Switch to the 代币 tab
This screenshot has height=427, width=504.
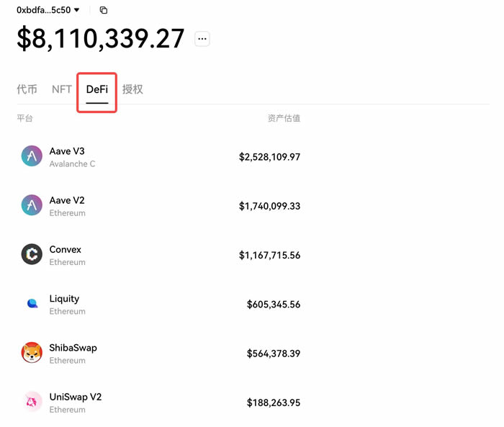coord(27,89)
